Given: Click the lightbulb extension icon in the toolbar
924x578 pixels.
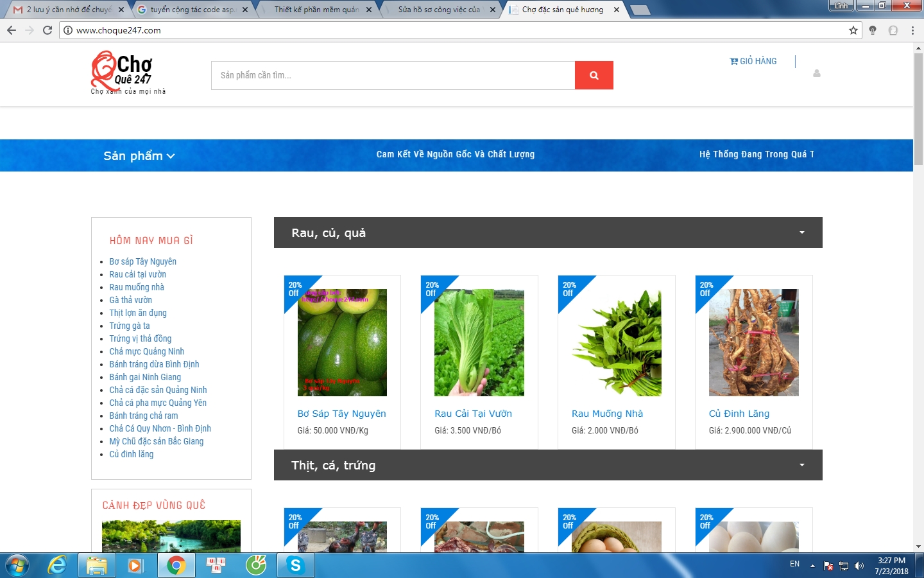Looking at the screenshot, I should 873,30.
